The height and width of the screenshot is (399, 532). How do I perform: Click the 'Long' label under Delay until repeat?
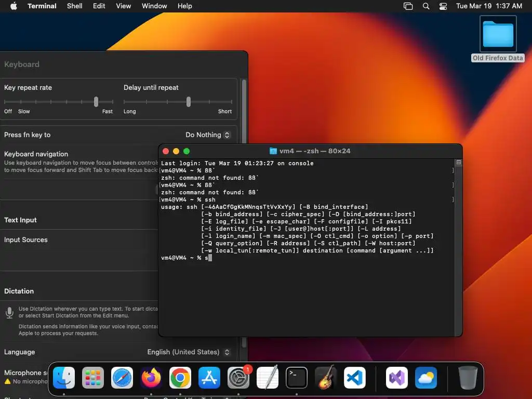pyautogui.click(x=129, y=111)
